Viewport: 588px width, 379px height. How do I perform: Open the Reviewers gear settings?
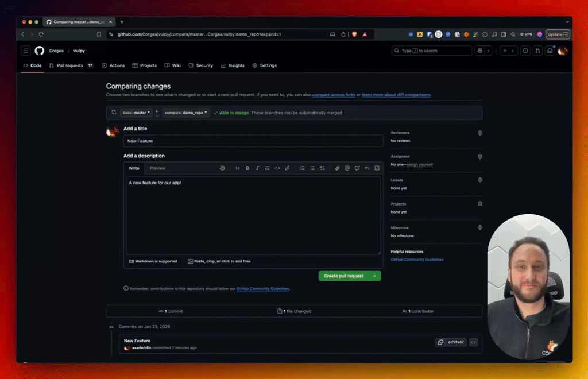pyautogui.click(x=479, y=133)
